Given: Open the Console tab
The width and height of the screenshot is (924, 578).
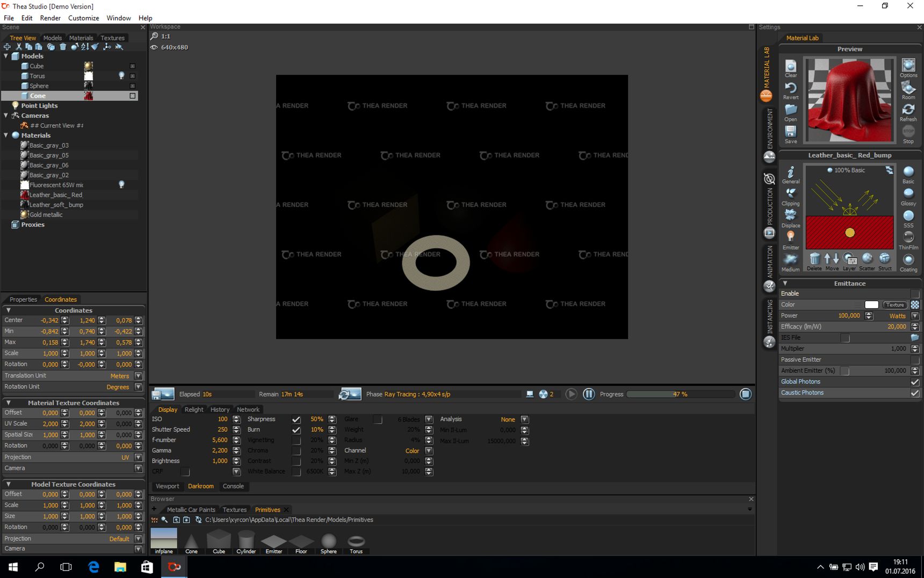Looking at the screenshot, I should tap(233, 486).
